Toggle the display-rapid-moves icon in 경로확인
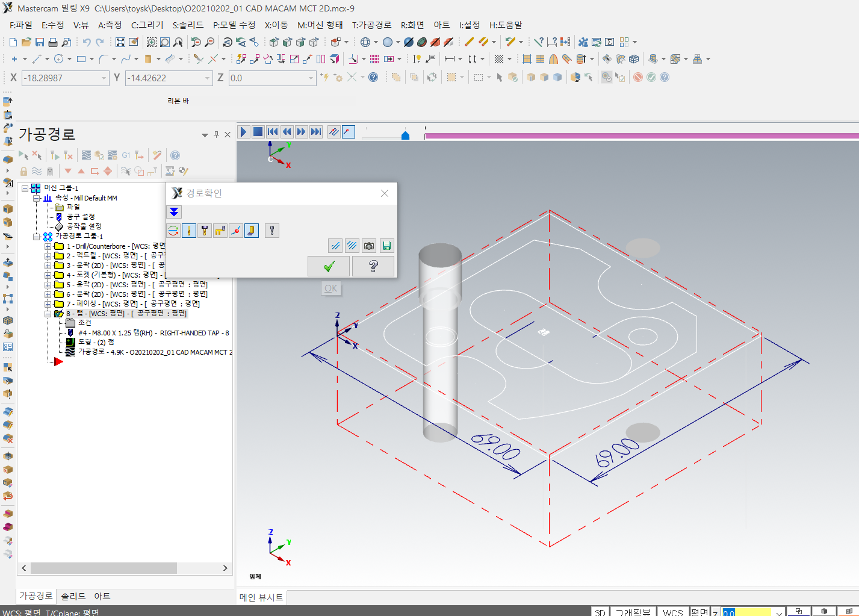The height and width of the screenshot is (616, 859). click(220, 231)
